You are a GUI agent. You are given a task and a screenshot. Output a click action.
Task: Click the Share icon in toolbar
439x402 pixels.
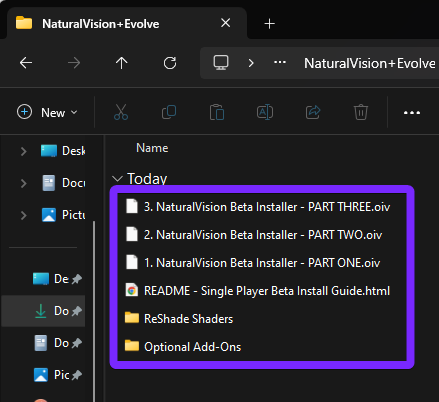pyautogui.click(x=313, y=112)
